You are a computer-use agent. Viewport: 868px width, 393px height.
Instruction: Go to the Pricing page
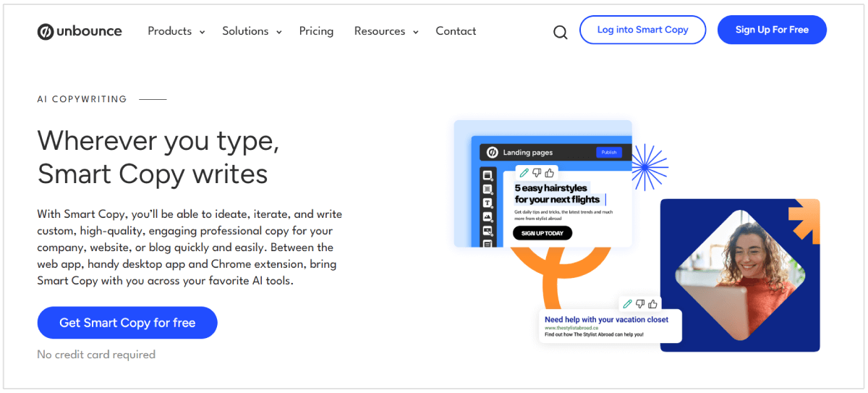316,31
